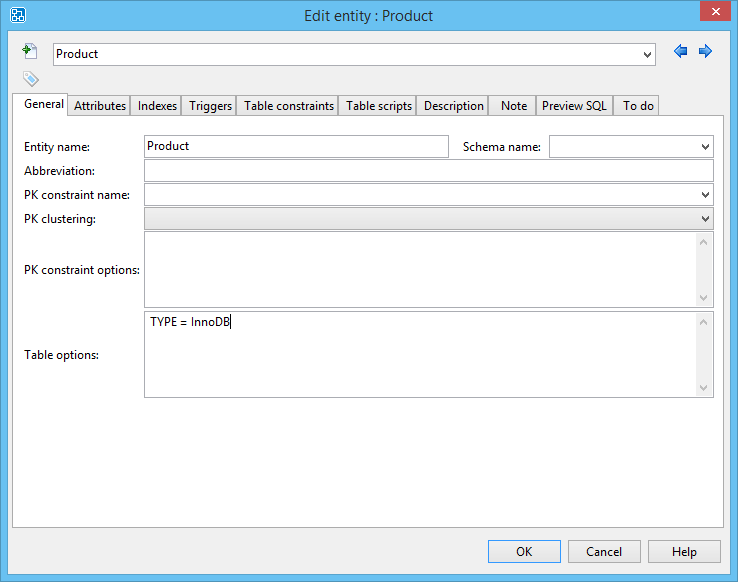Switch to the To do tab
Viewport: 738px width, 582px height.
pyautogui.click(x=638, y=106)
